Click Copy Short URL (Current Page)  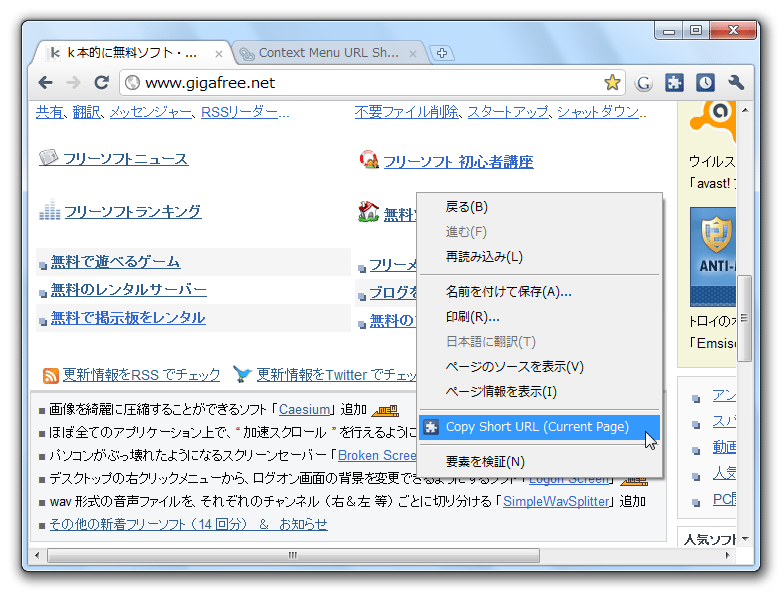539,427
